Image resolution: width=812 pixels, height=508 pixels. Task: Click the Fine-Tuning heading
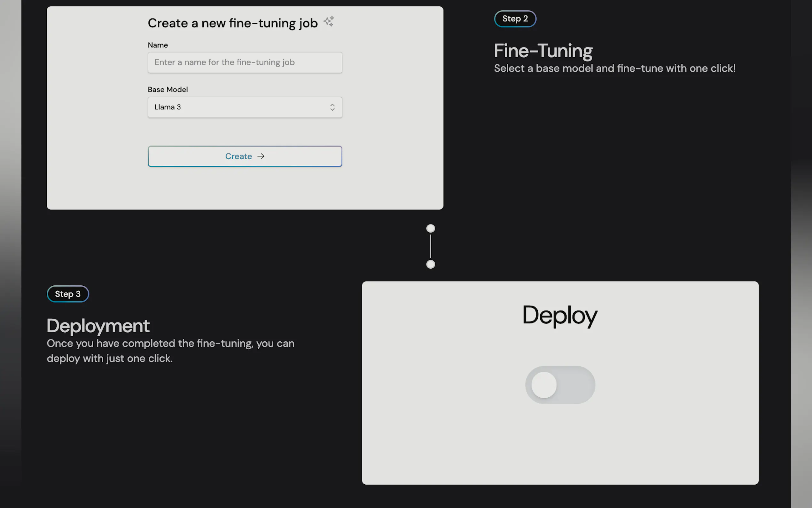pyautogui.click(x=543, y=51)
